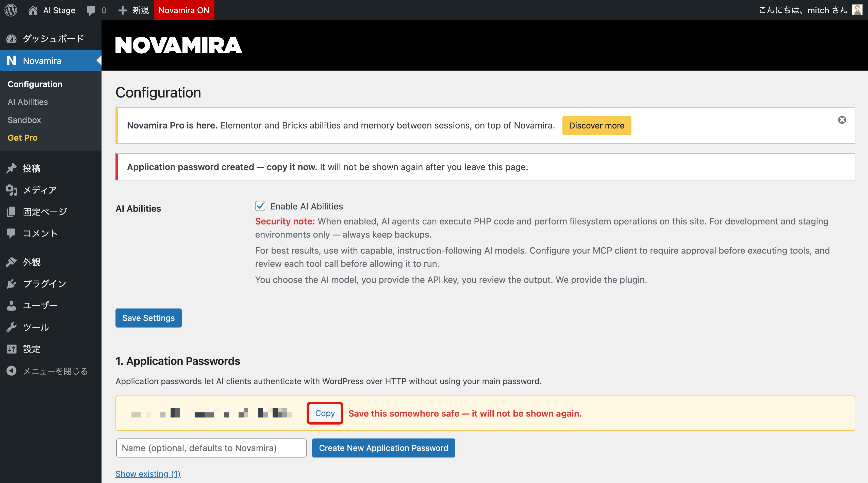Image resolution: width=868 pixels, height=483 pixels.
Task: Open mitch's user avatar
Action: tap(857, 10)
